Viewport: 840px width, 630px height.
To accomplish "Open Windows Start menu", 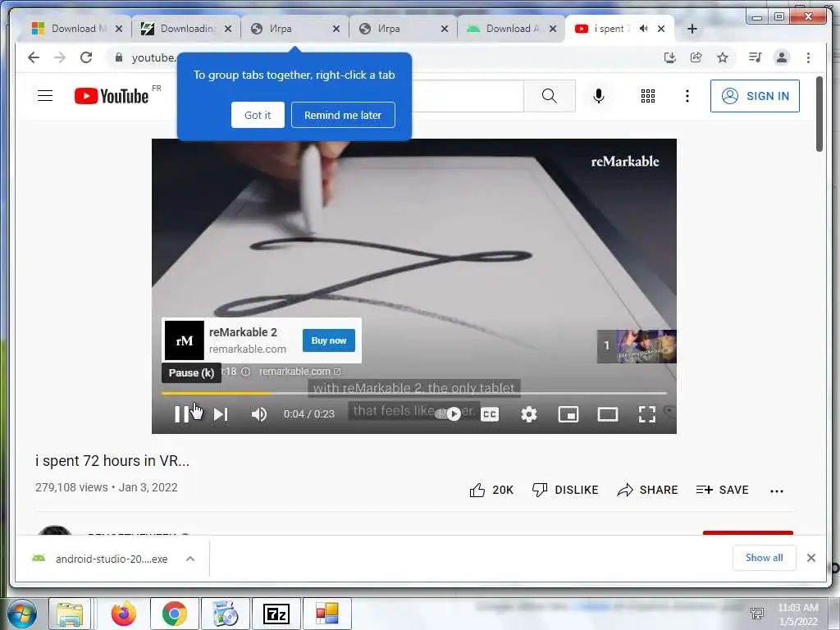I will point(22,614).
